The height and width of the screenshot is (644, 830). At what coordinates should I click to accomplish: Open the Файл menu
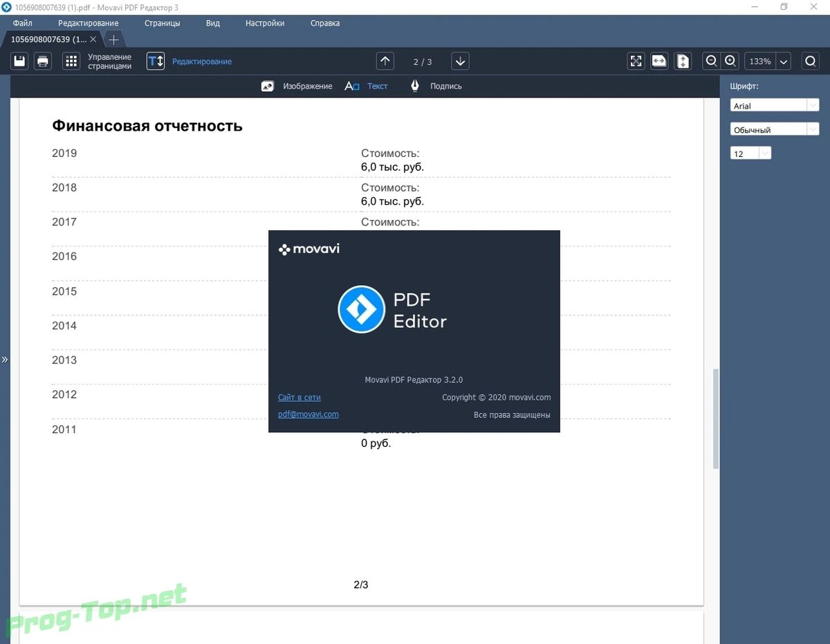click(x=23, y=23)
